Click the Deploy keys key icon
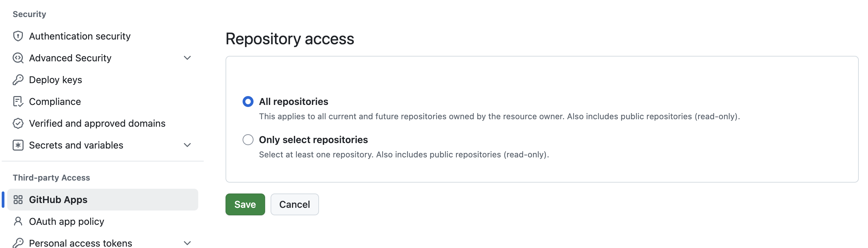The width and height of the screenshot is (868, 248). (18, 80)
